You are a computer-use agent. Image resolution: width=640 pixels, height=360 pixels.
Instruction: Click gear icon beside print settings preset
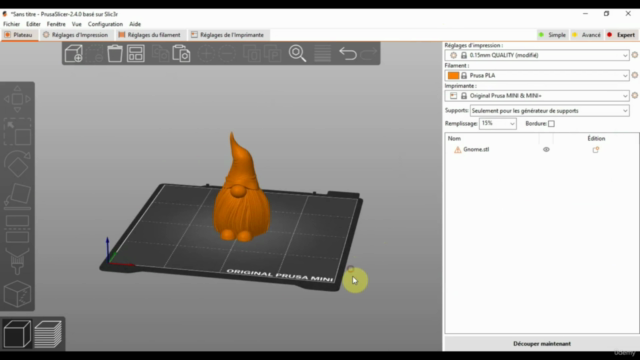coord(635,55)
